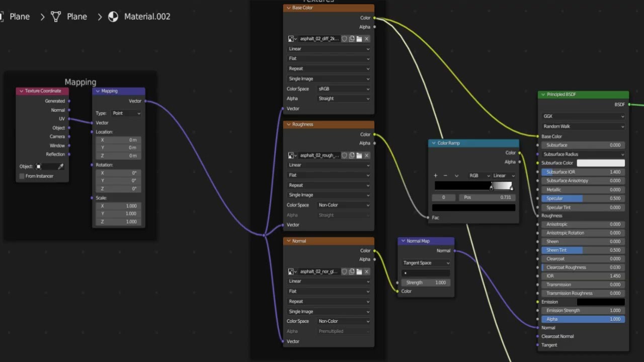Add a color stop in Color Ramp

coord(436,175)
